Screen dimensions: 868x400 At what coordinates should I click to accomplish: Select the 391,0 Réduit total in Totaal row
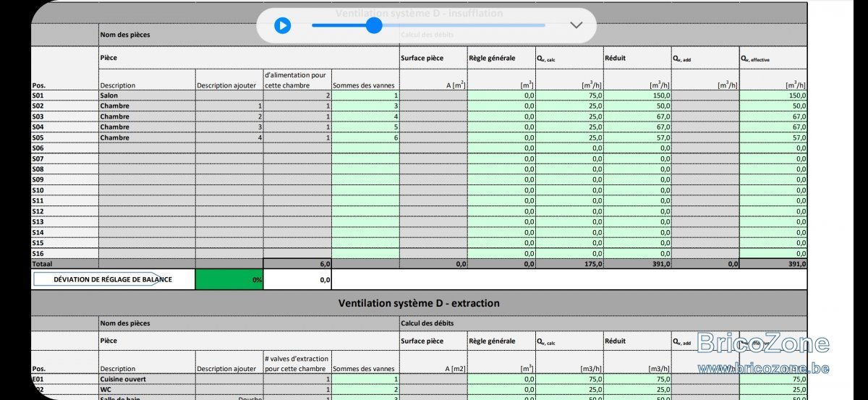(x=637, y=264)
